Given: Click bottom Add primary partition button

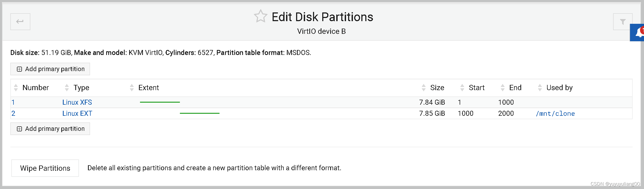Looking at the screenshot, I should pyautogui.click(x=50, y=129).
